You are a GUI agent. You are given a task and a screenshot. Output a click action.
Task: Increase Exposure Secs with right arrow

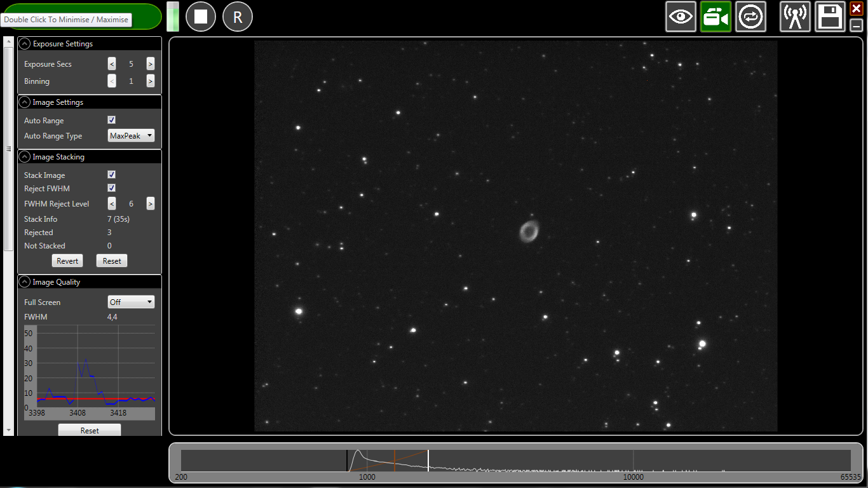151,64
